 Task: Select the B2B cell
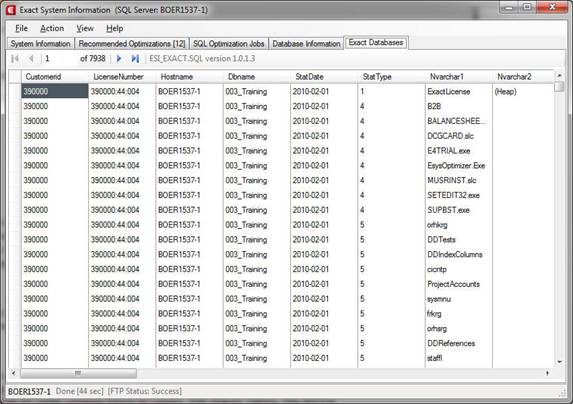(x=458, y=106)
